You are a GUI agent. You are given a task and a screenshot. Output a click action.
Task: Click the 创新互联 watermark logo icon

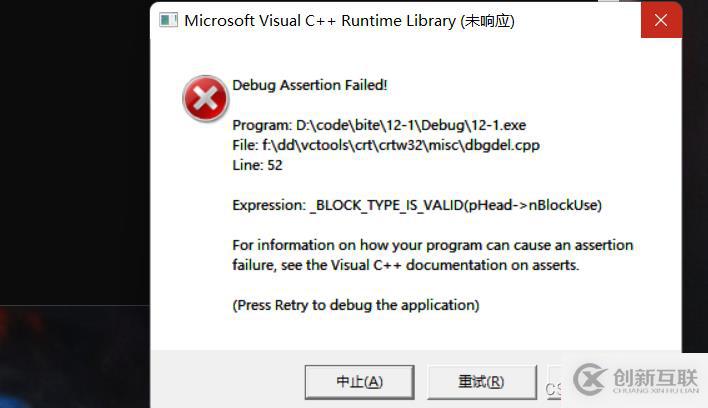click(x=590, y=380)
